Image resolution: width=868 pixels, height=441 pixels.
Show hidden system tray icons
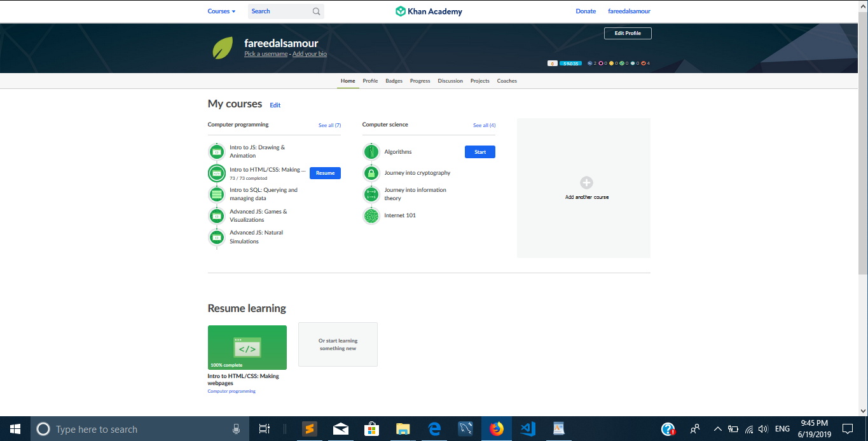pos(717,429)
